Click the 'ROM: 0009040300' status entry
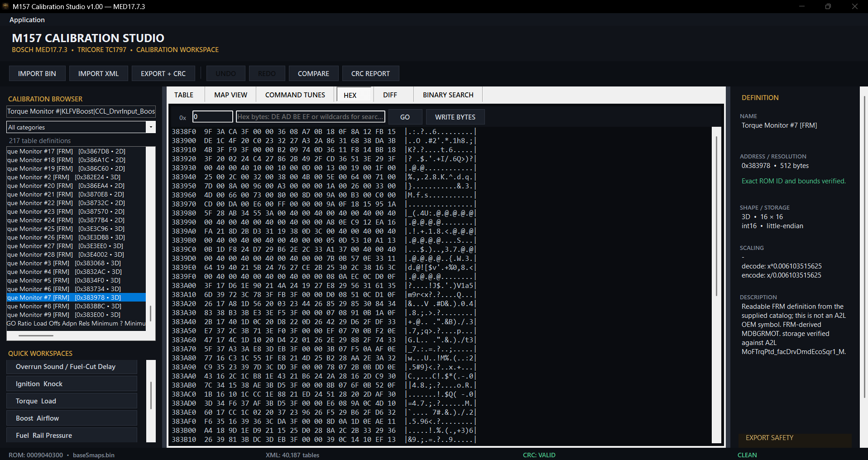The width and height of the screenshot is (868, 460). pos(36,455)
